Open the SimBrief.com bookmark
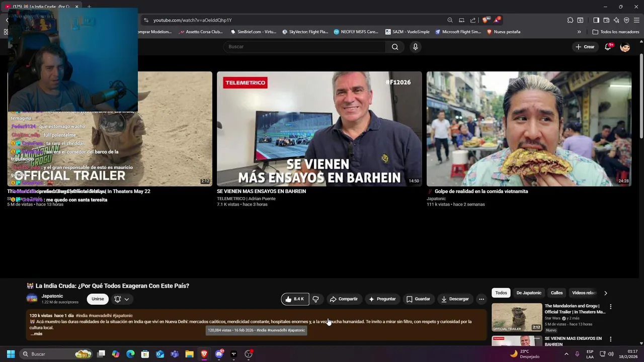The width and height of the screenshot is (644, 362). pos(254,32)
